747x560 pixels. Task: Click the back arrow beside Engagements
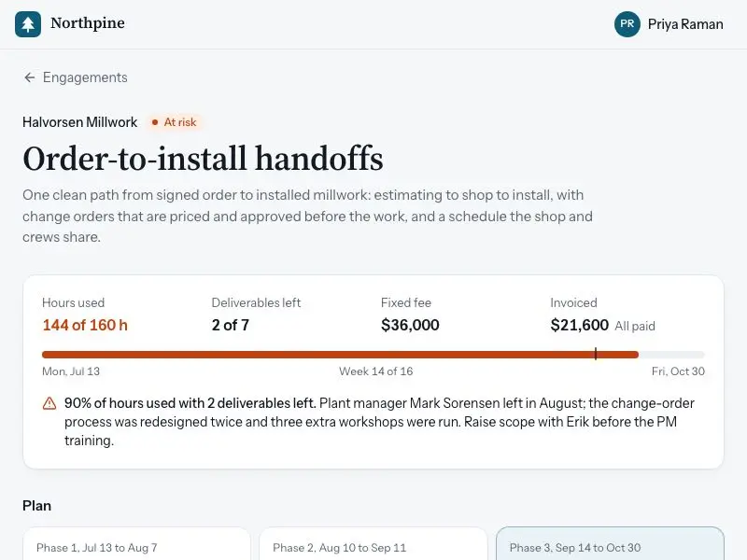tap(30, 77)
